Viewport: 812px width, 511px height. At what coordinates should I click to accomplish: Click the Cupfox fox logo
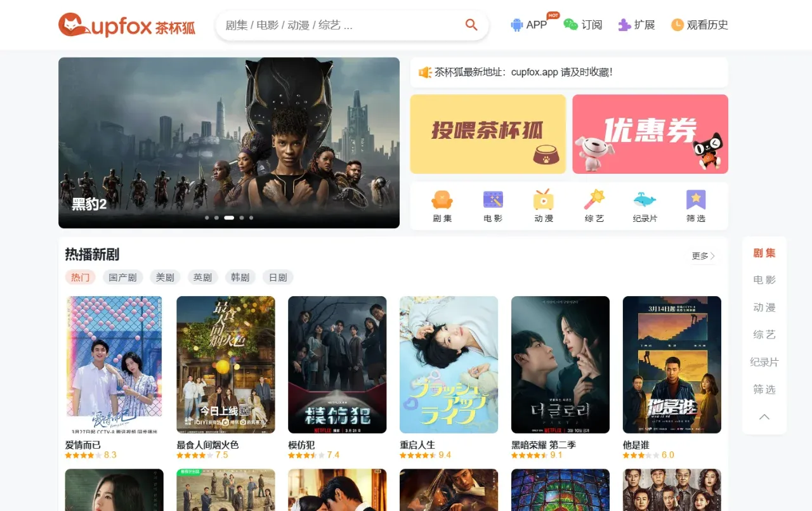127,25
